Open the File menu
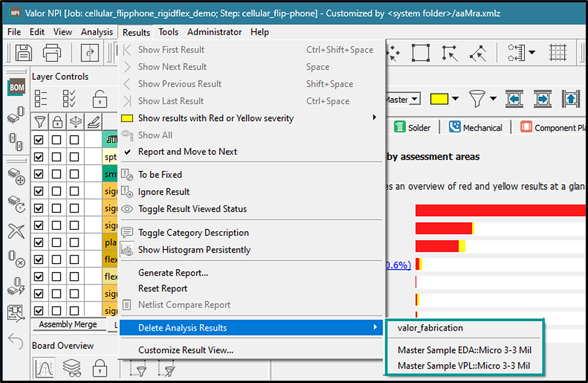The image size is (588, 383). pos(14,32)
